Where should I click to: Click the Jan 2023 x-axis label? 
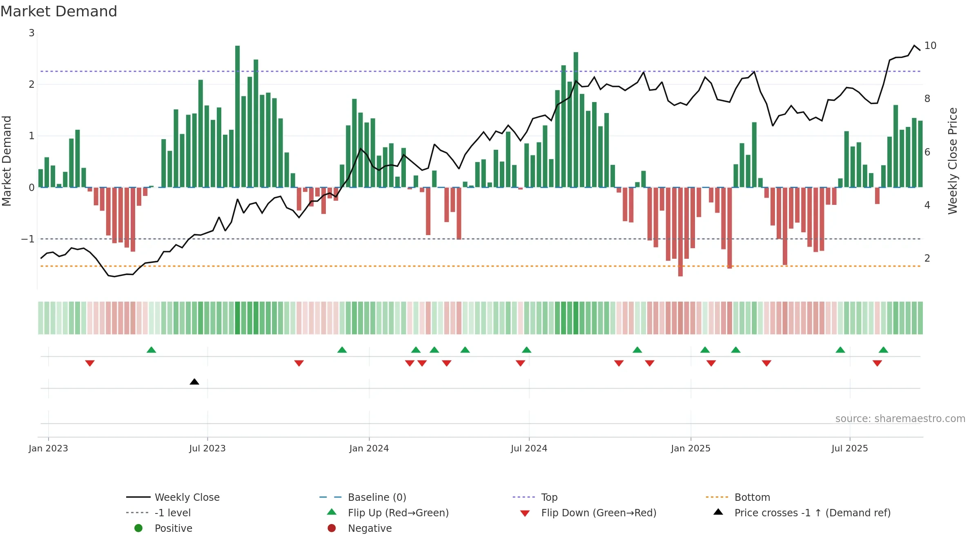[x=48, y=448]
